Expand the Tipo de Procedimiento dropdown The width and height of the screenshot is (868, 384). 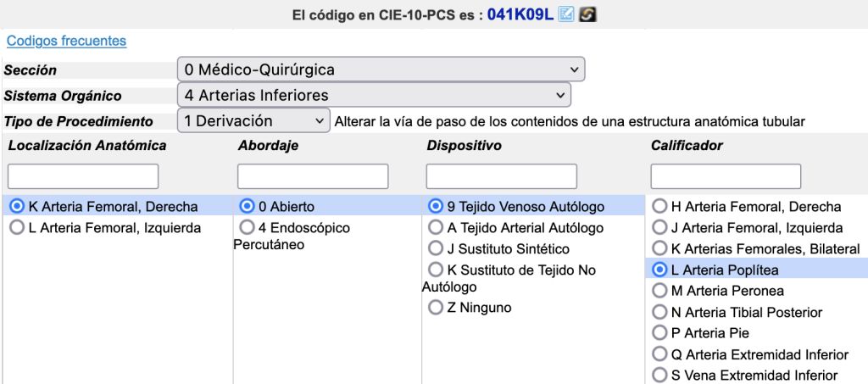tap(253, 121)
